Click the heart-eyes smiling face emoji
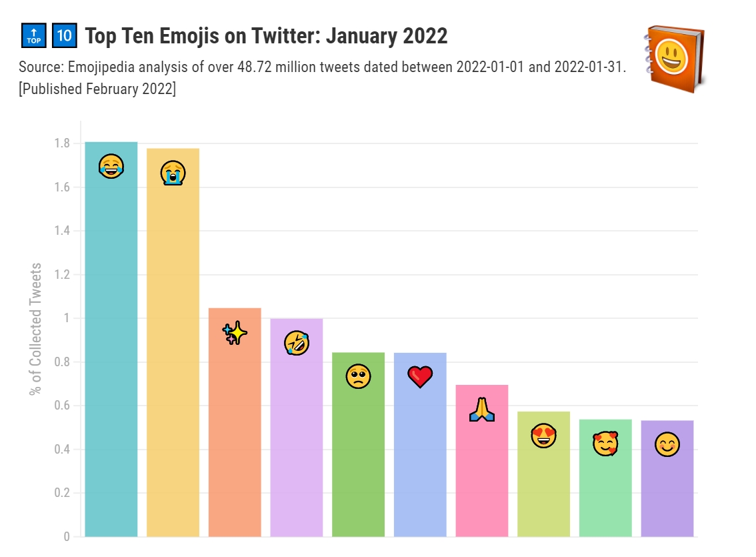756x557 pixels. 543,436
